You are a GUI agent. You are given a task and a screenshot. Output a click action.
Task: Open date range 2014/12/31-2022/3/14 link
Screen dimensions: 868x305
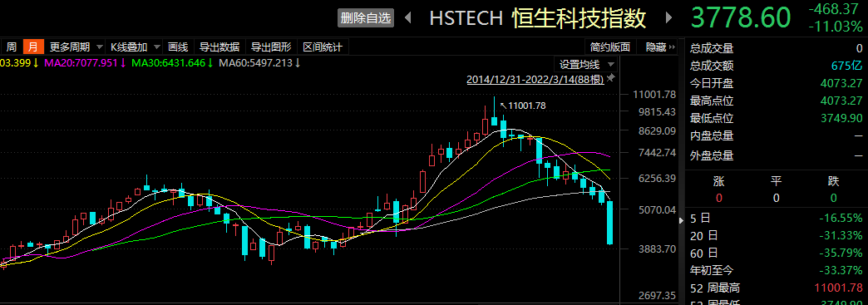(535, 79)
